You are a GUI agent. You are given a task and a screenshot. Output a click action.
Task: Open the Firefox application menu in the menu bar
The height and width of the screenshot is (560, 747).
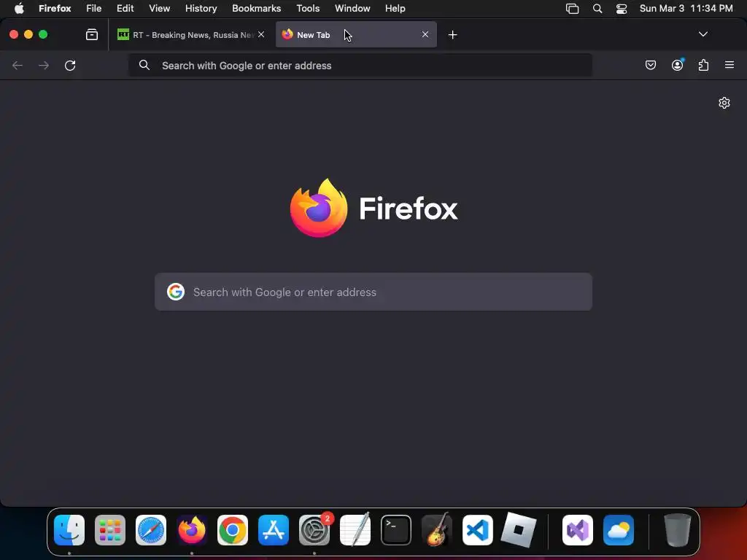point(55,8)
